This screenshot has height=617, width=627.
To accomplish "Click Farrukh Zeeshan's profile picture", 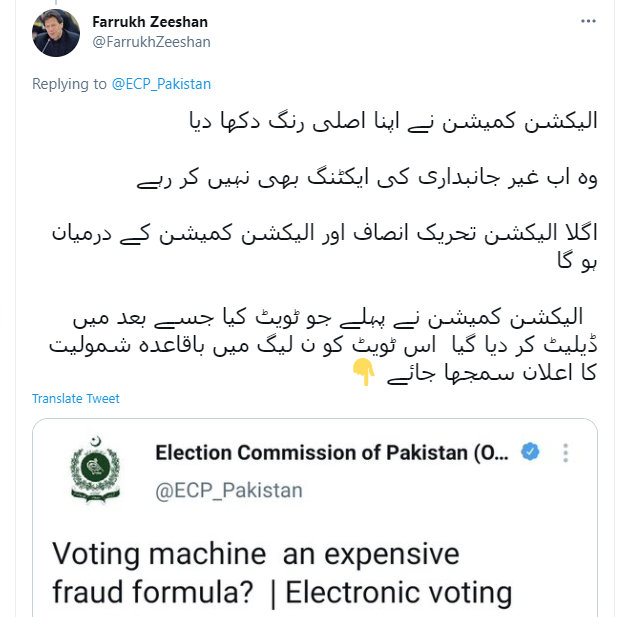I will click(x=56, y=32).
